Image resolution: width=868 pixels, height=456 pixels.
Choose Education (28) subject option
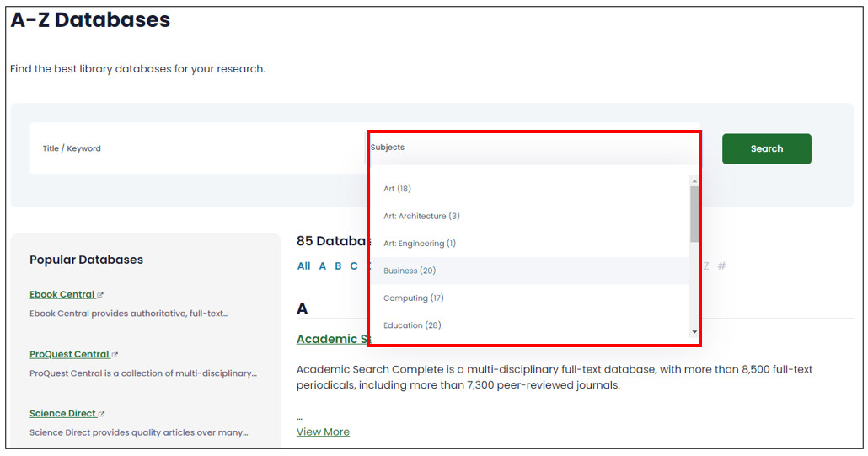[412, 325]
